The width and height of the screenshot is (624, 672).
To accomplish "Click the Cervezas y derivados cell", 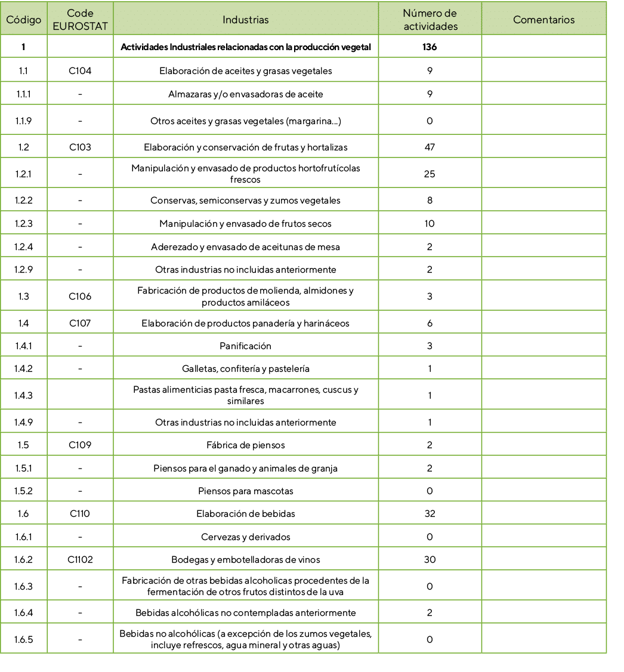I will (x=245, y=537).
